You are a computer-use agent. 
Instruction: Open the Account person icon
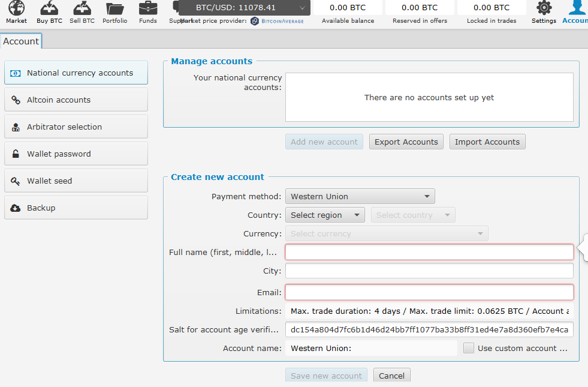[577, 8]
